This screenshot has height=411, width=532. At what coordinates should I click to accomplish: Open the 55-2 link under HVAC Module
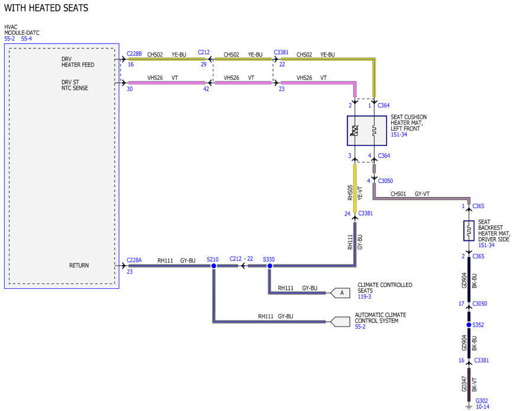point(9,38)
